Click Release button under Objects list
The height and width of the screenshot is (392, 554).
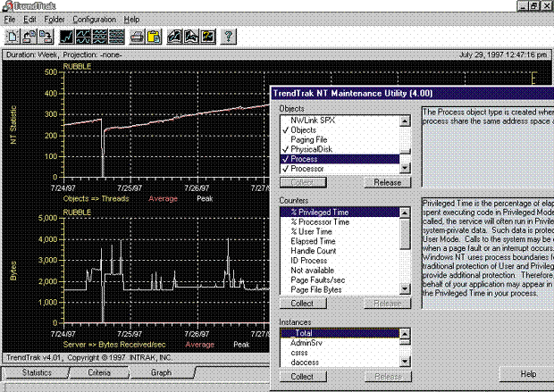click(x=388, y=182)
